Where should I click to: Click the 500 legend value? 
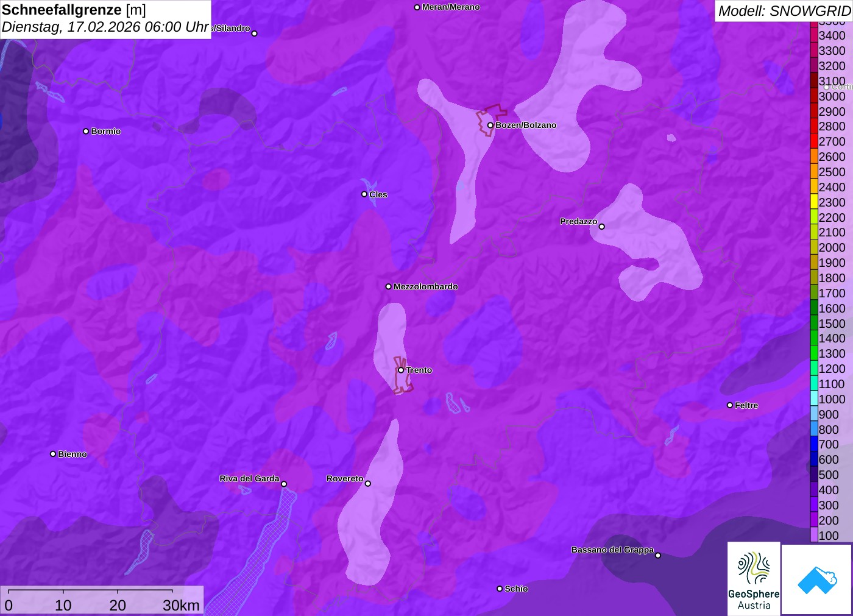[x=829, y=475]
